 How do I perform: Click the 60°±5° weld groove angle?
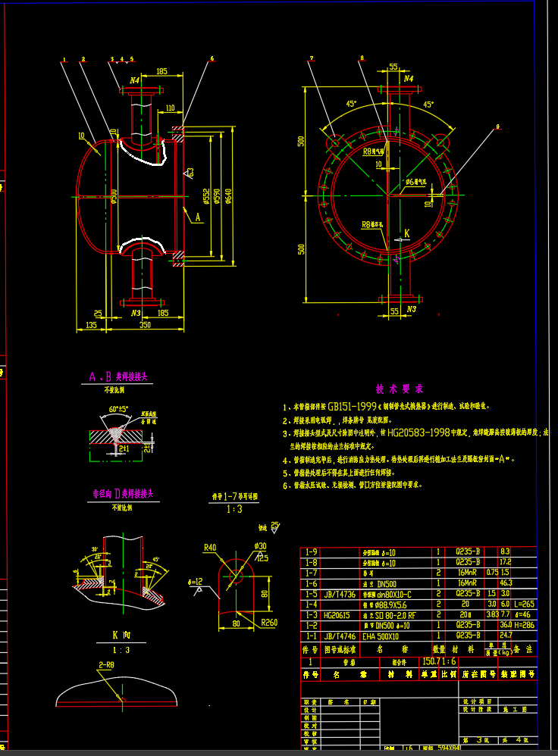tap(113, 409)
